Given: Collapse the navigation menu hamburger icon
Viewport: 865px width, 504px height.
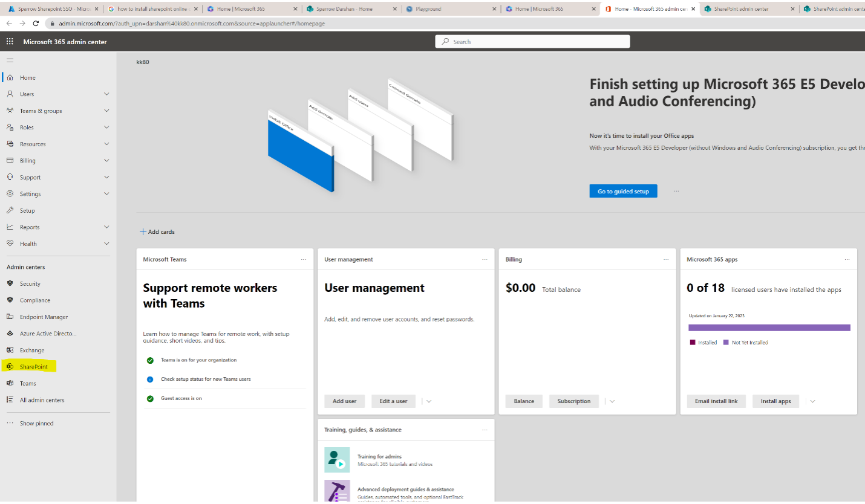Looking at the screenshot, I should tap(10, 60).
